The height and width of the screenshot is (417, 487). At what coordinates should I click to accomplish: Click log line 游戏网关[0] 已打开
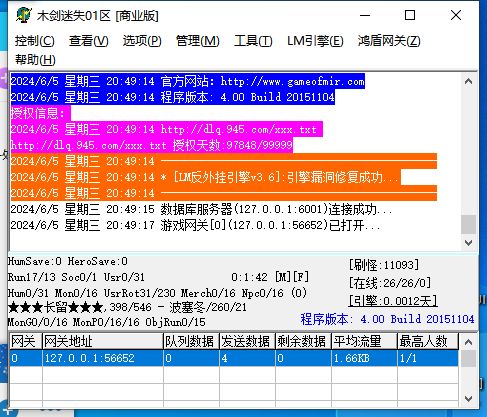pyautogui.click(x=195, y=225)
